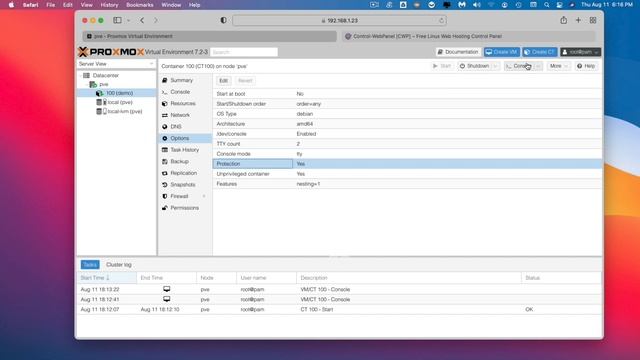Viewport: 640px width, 360px height.
Task: Select the Protection option row
Action: click(407, 164)
